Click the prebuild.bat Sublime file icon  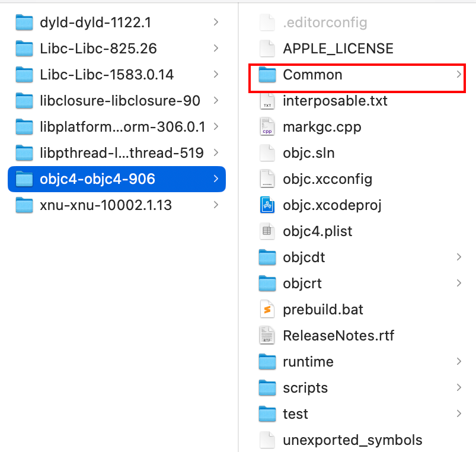pyautogui.click(x=268, y=310)
